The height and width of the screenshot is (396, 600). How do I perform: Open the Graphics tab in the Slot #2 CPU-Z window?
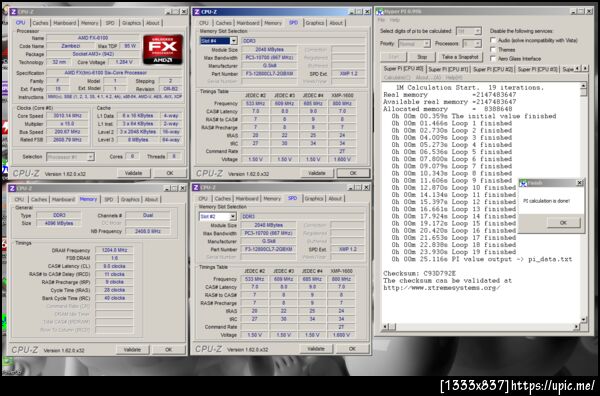(314, 199)
